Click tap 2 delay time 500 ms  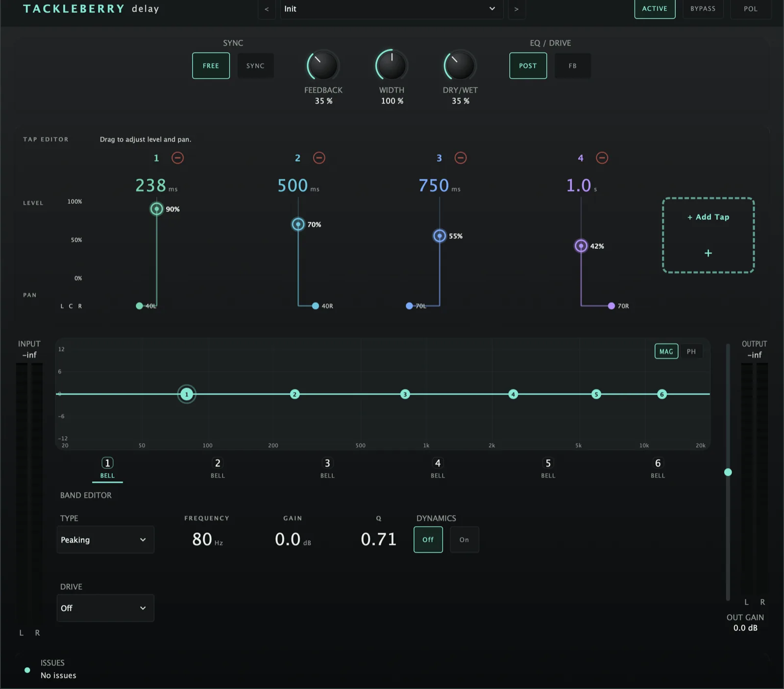pos(298,186)
